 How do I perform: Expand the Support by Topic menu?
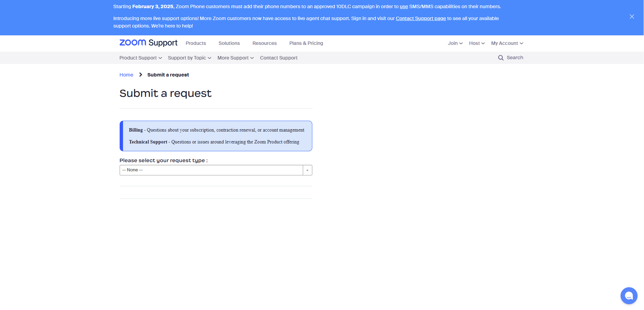pos(189,58)
